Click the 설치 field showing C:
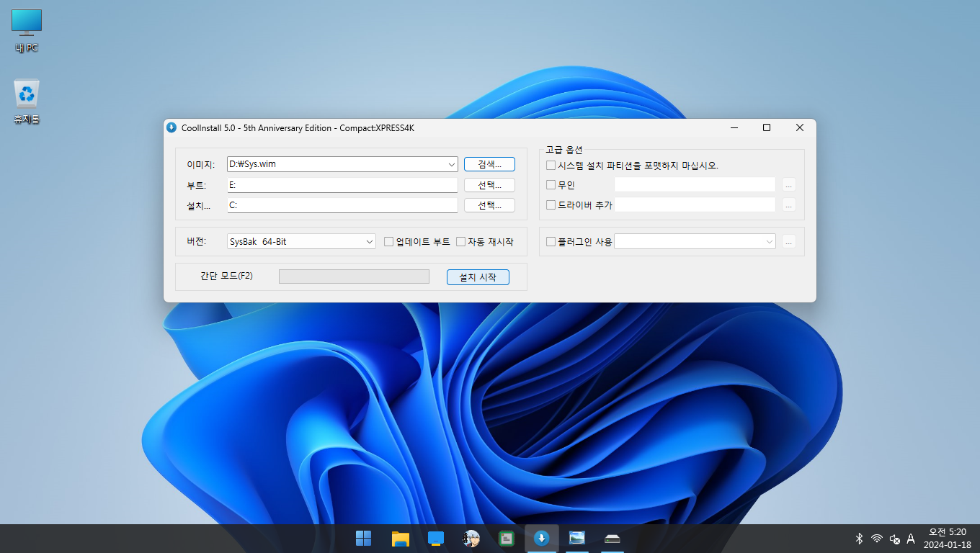The width and height of the screenshot is (980, 553). tap(342, 205)
